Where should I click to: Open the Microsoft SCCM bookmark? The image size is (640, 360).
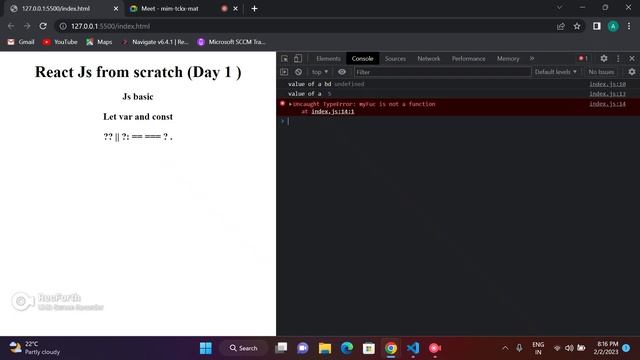(231, 42)
